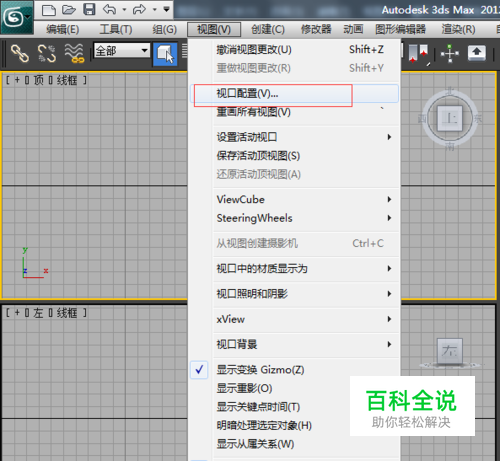The width and height of the screenshot is (500, 461).
Task: Open the 编辑(E) menu
Action: (x=62, y=29)
